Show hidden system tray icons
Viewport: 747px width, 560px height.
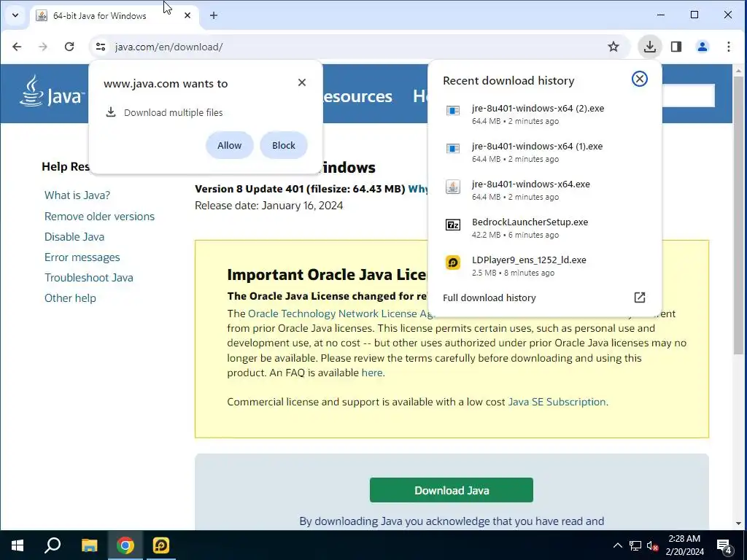[x=617, y=545]
